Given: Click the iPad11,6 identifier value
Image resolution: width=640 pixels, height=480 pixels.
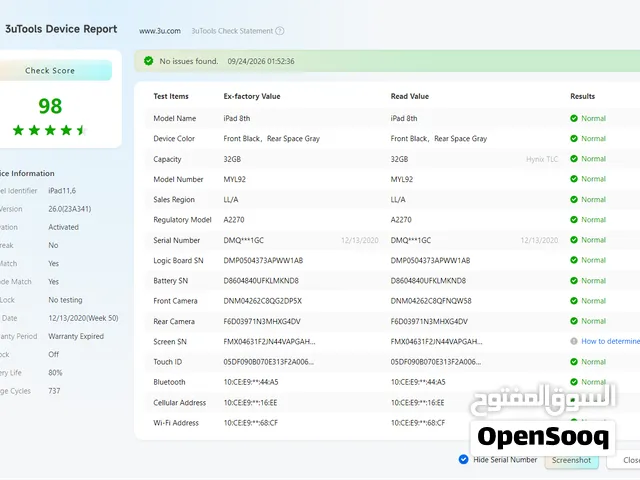Looking at the screenshot, I should point(62,191).
